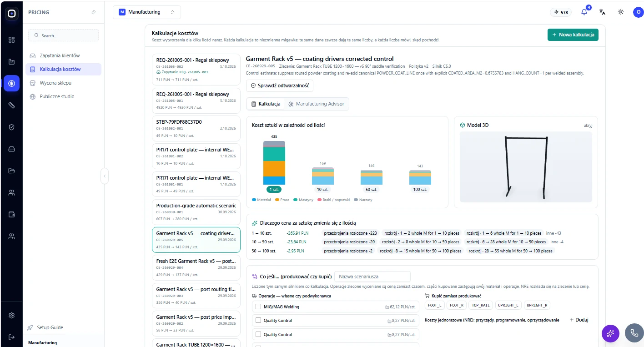
Task: Open the Manufacturing workspace dropdown
Action: (x=147, y=12)
